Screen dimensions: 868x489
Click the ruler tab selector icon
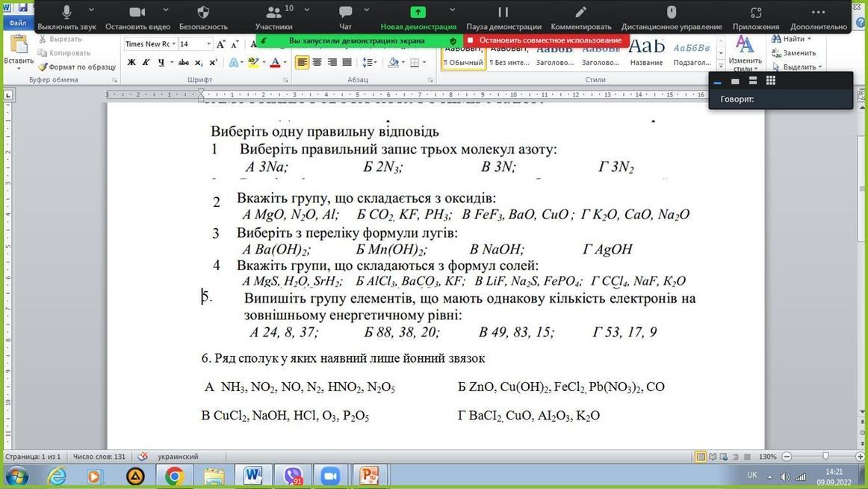pos(8,95)
